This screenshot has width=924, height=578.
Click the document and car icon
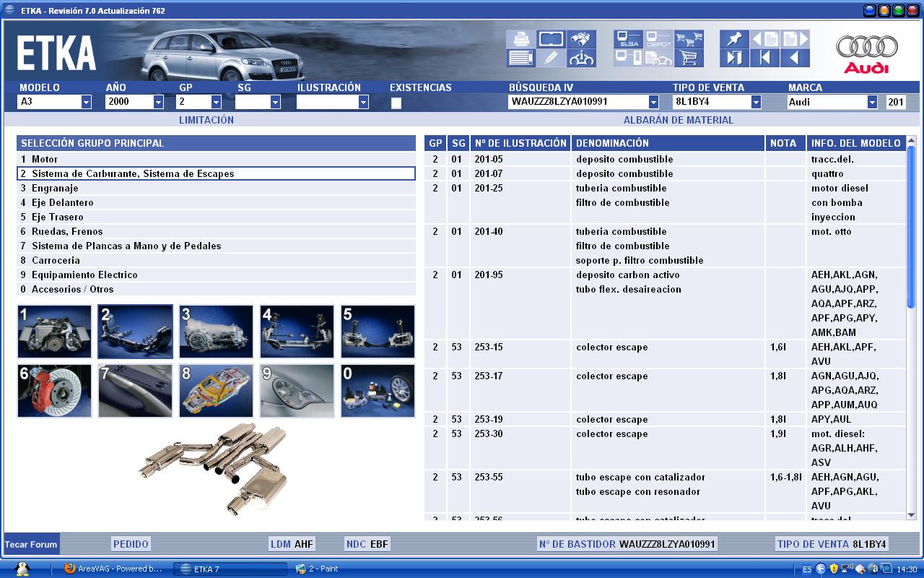658,59
